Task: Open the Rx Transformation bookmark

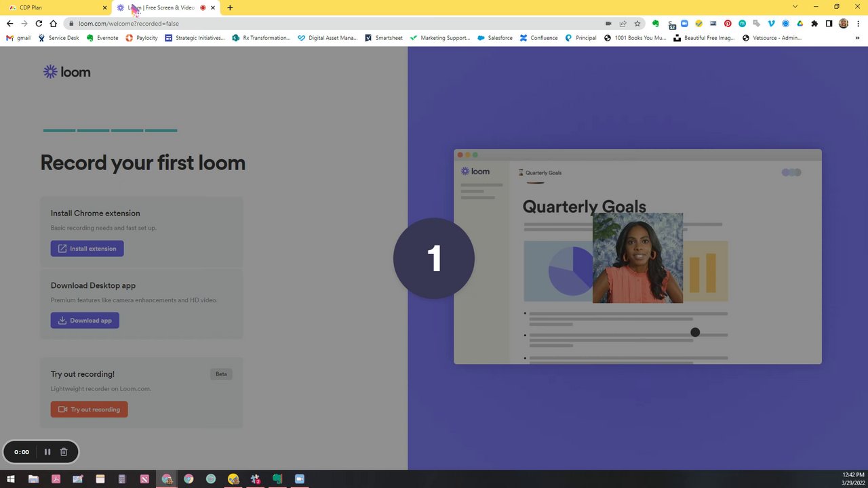Action: click(x=261, y=38)
